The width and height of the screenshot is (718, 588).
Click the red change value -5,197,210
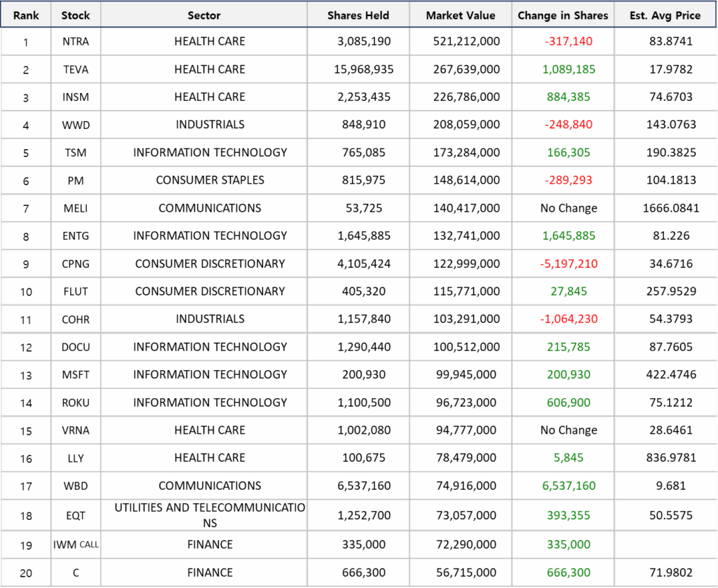coord(568,264)
